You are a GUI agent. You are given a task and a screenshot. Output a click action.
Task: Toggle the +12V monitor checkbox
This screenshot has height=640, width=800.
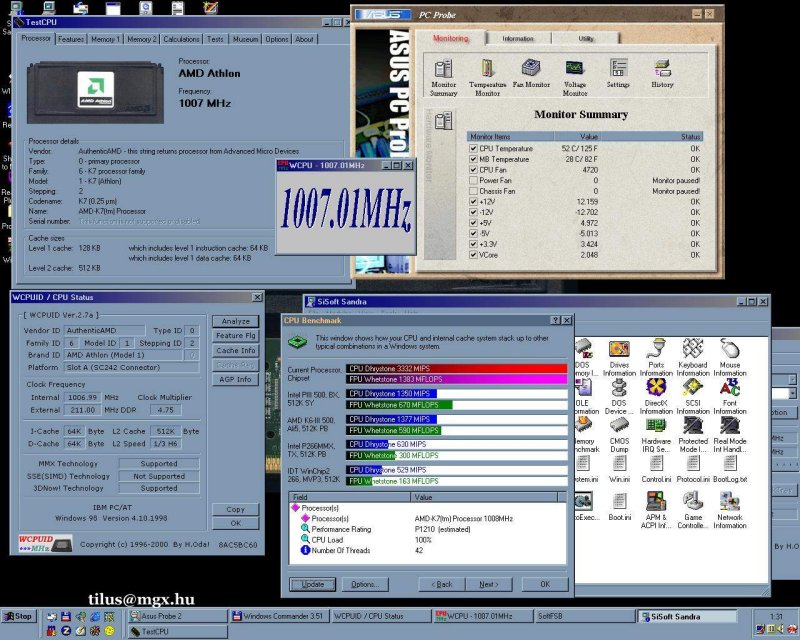(x=473, y=202)
